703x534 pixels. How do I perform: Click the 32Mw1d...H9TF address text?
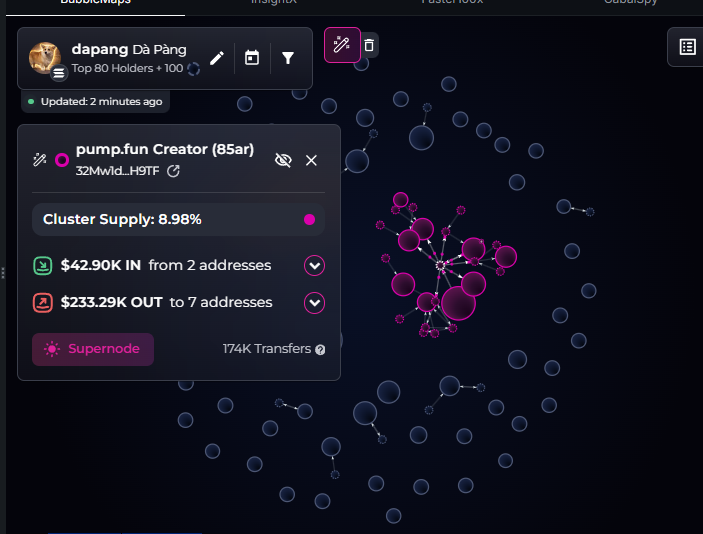pos(117,171)
